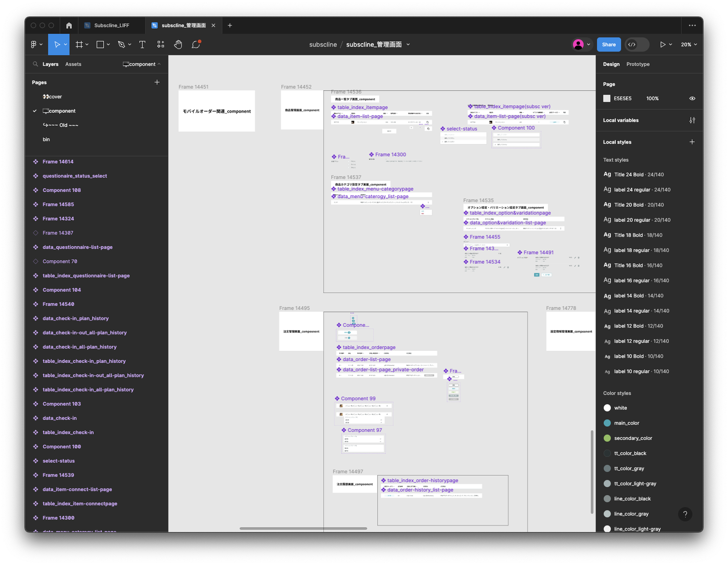Click the search icon in Layers panel
Image resolution: width=728 pixels, height=565 pixels.
pyautogui.click(x=35, y=64)
